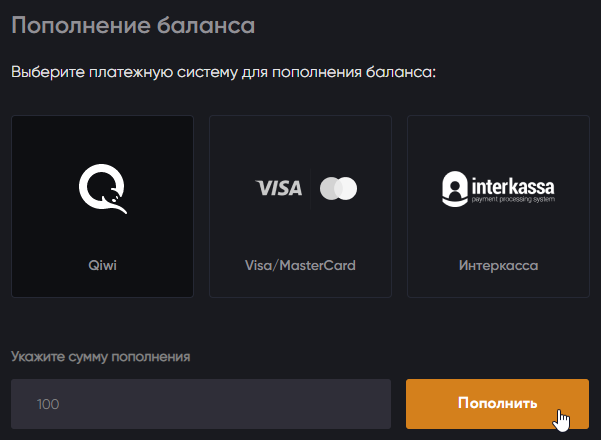Viewport: 601px width, 440px height.
Task: Click the 'Укажите сумму пополнения' label
Action: 100,356
